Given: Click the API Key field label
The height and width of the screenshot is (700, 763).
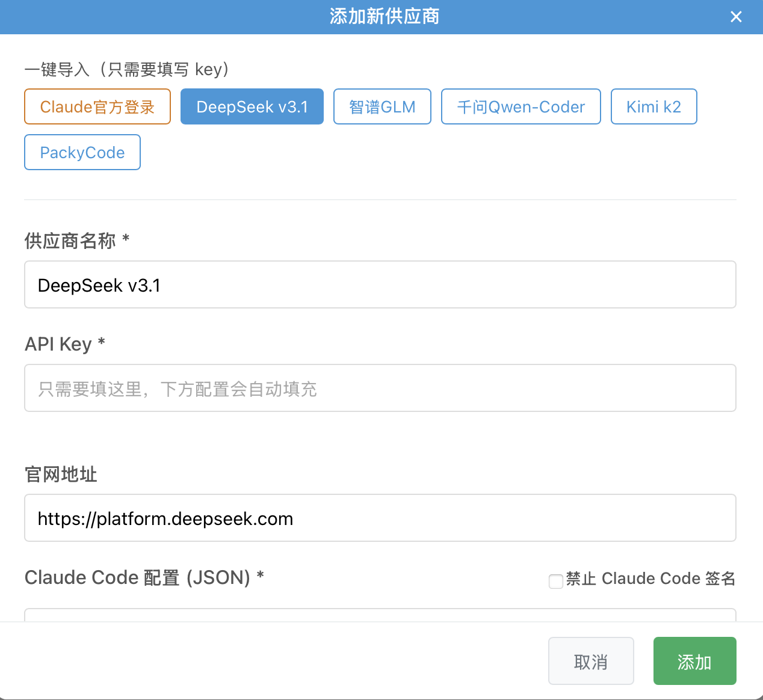Looking at the screenshot, I should click(58, 345).
